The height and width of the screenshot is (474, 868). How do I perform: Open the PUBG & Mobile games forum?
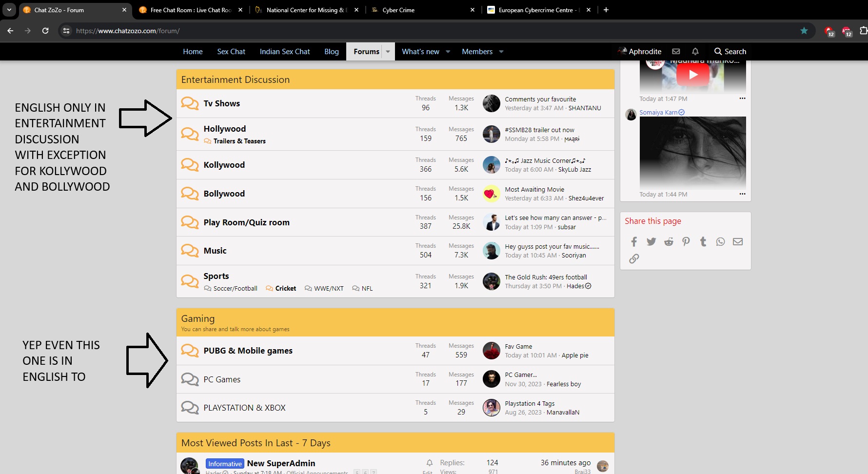pos(248,351)
